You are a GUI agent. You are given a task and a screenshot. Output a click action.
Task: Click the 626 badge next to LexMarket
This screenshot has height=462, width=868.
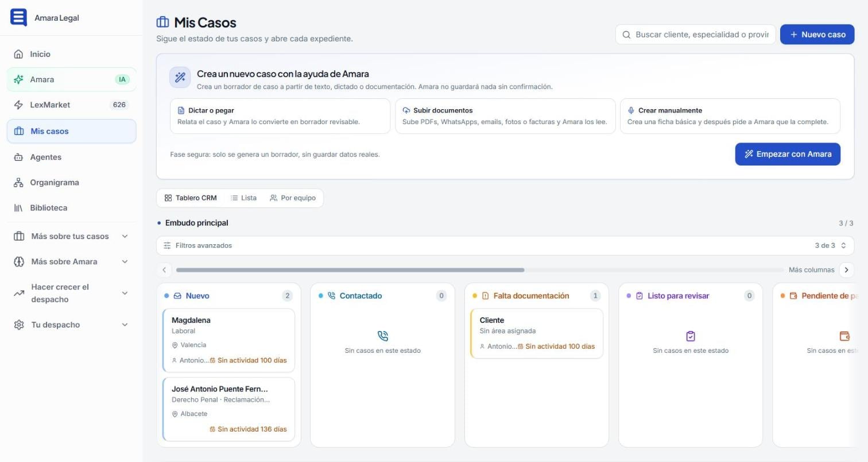[x=119, y=105]
